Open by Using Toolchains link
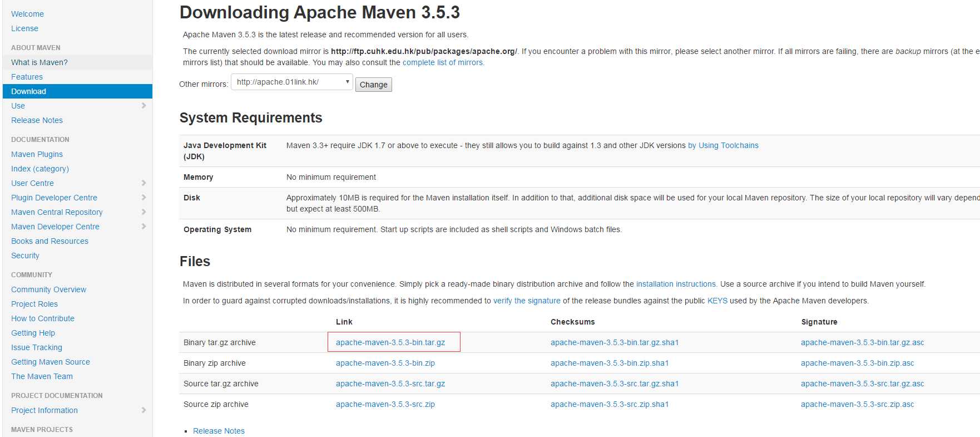 pos(723,145)
